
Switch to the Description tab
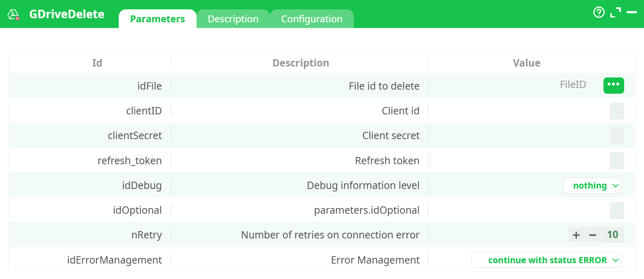pos(233,19)
